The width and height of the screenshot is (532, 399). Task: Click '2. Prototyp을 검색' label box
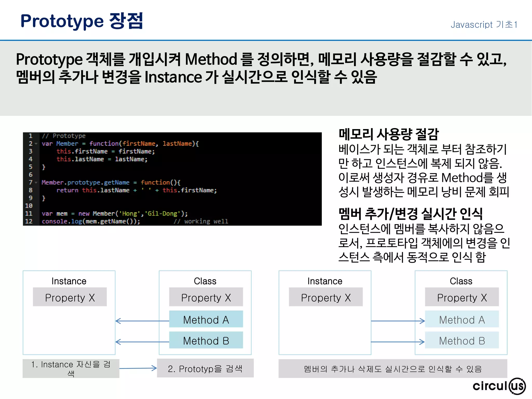click(205, 368)
